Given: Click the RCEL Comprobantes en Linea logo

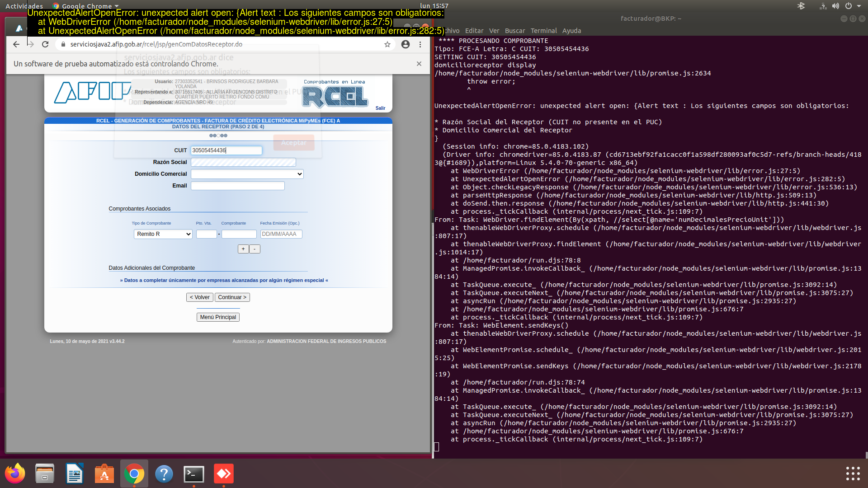Looking at the screenshot, I should coord(335,94).
